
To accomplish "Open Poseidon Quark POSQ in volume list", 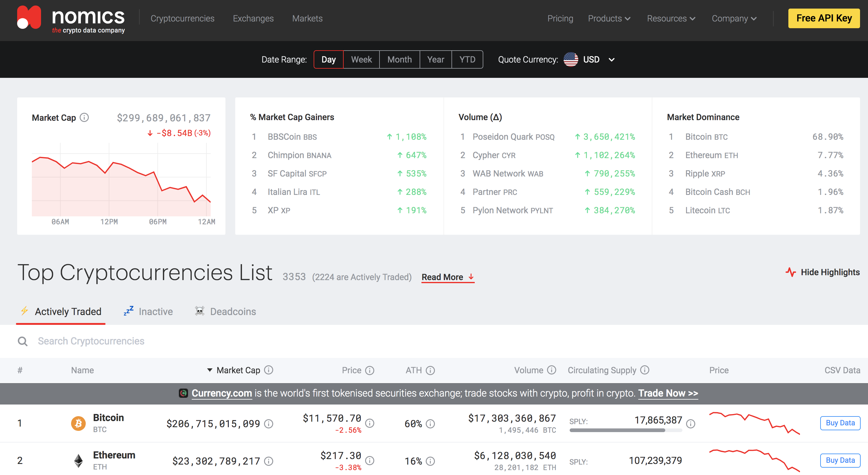I will pos(513,137).
